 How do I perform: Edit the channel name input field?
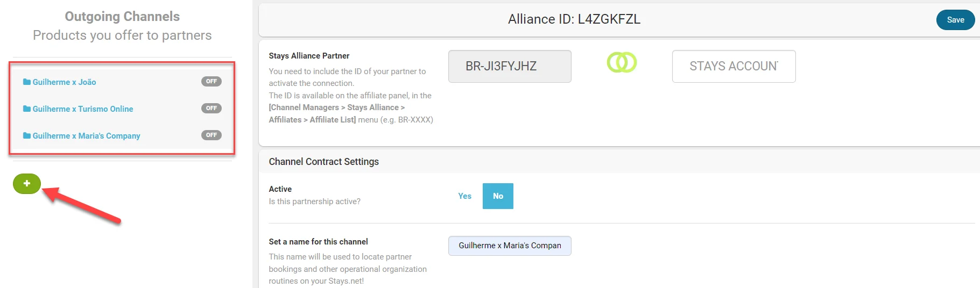pos(509,246)
